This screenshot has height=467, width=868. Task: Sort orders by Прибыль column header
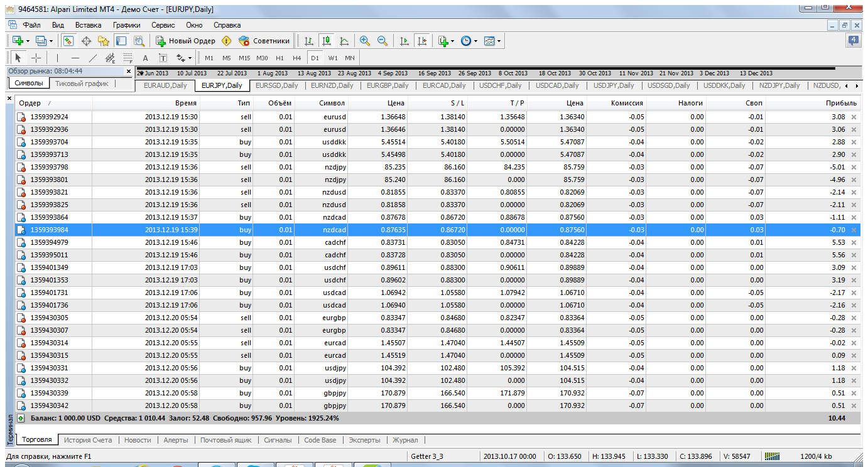pos(841,103)
